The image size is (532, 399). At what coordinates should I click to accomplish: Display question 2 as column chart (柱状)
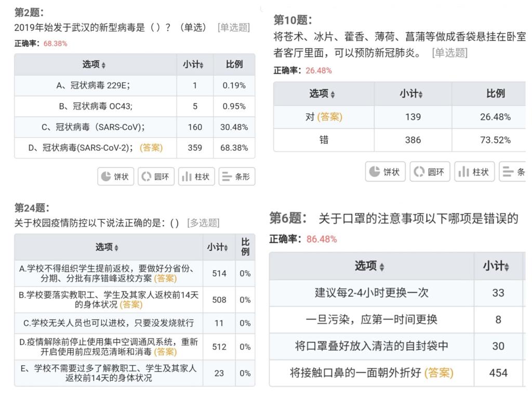[196, 177]
